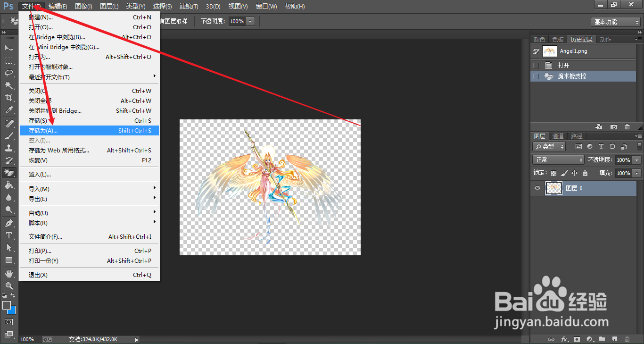Screen dimensions: 644x344
Task: Select the Lasso tool
Action: coord(9,73)
